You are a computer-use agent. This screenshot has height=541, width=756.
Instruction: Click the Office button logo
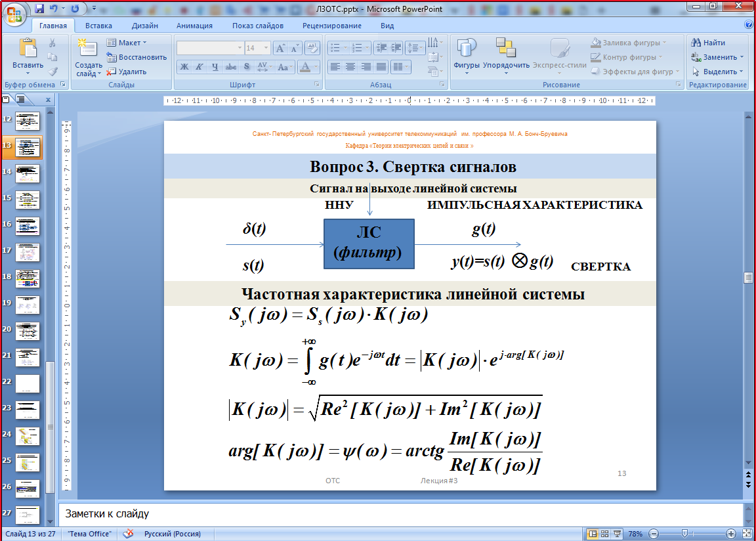(15, 14)
